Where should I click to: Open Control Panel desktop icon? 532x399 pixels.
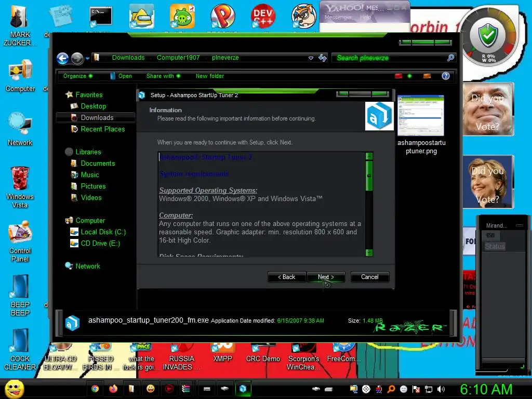pos(20,242)
